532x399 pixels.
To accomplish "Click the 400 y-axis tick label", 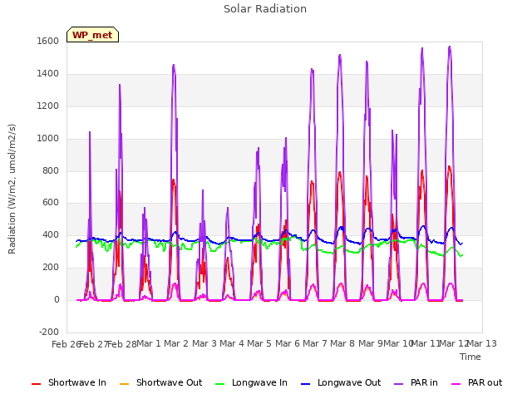I will (51, 234).
